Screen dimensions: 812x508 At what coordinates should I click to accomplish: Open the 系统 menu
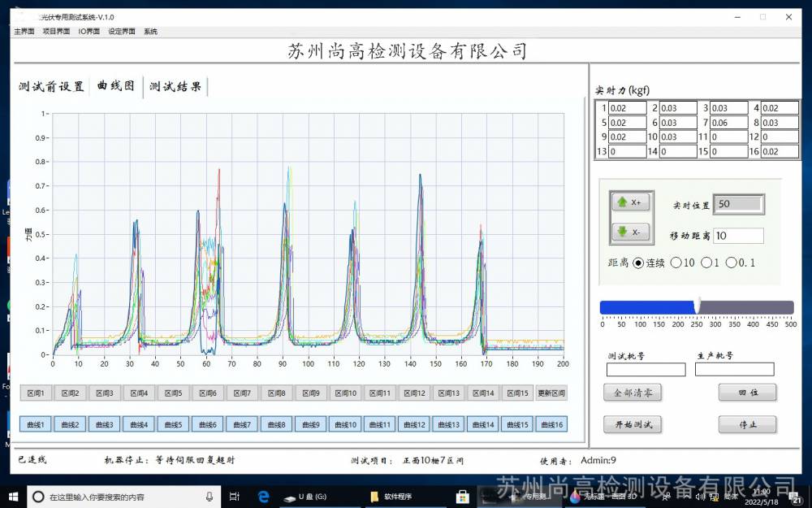[151, 32]
